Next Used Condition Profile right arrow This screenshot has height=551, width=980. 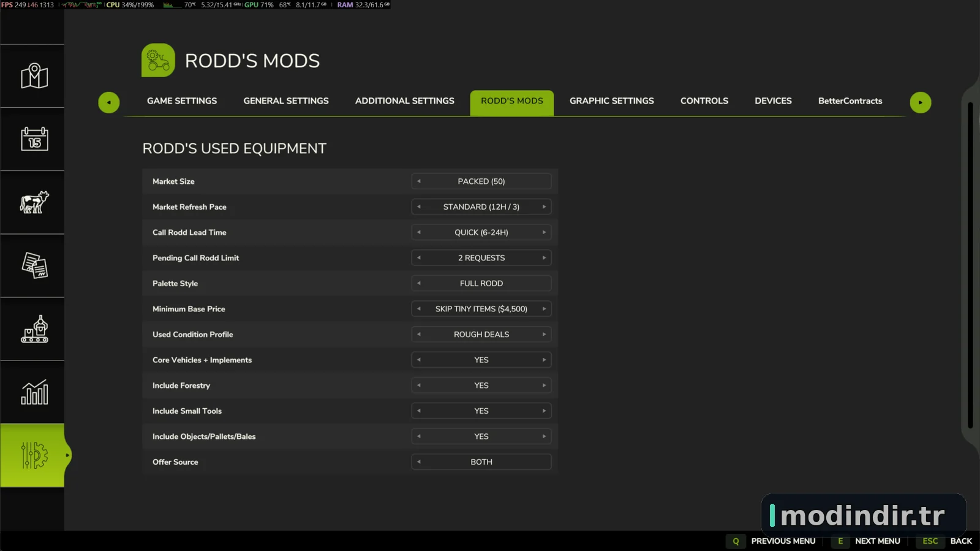(x=544, y=335)
